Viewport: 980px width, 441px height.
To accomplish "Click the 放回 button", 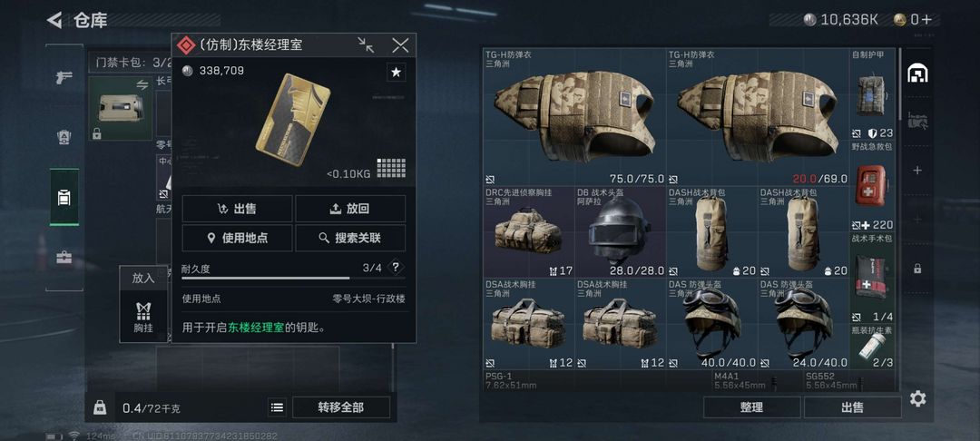I will pos(350,209).
